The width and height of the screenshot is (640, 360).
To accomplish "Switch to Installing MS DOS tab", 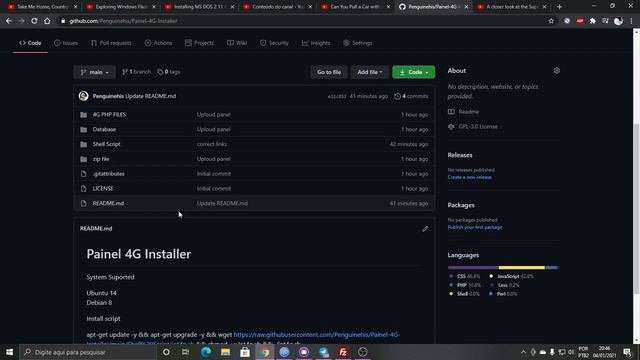I will 199,7.
